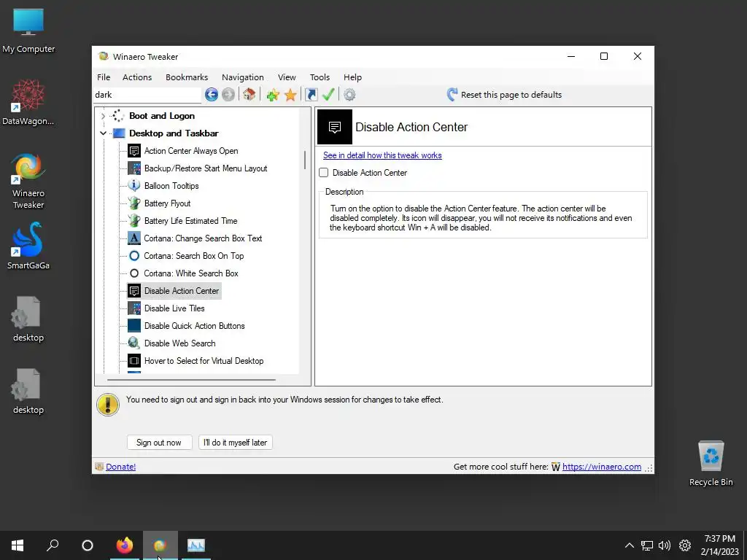Open the Tools menu

pyautogui.click(x=320, y=77)
